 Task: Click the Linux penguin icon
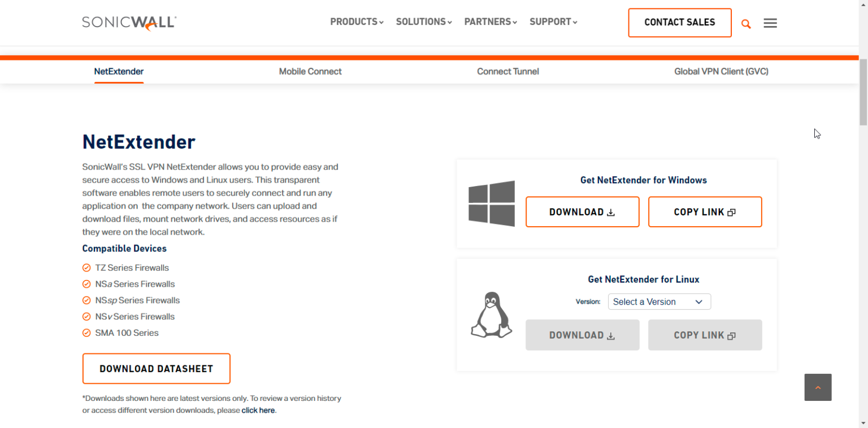492,315
